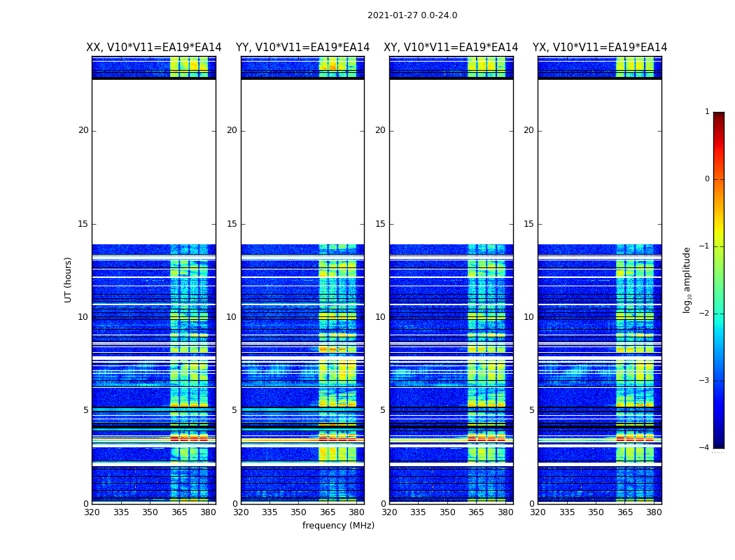
Task: Click the 20 hour tick left of XY plot
Action: 380,130
